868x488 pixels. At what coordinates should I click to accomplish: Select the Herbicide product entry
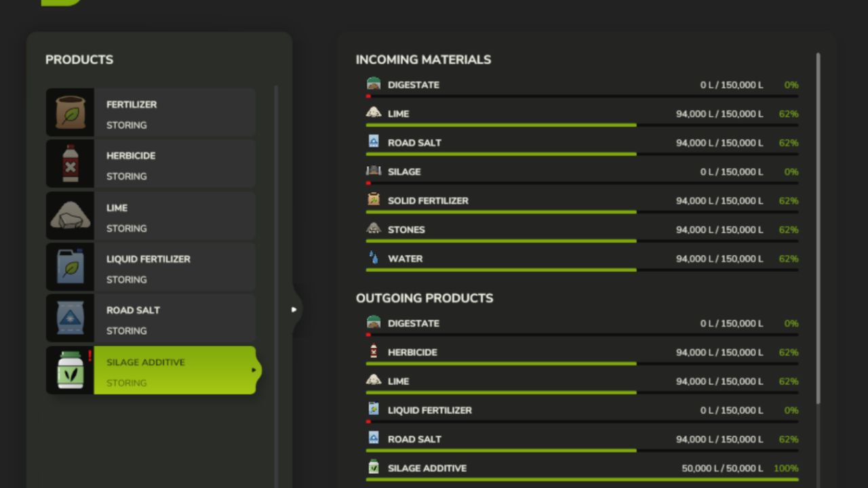(x=174, y=164)
